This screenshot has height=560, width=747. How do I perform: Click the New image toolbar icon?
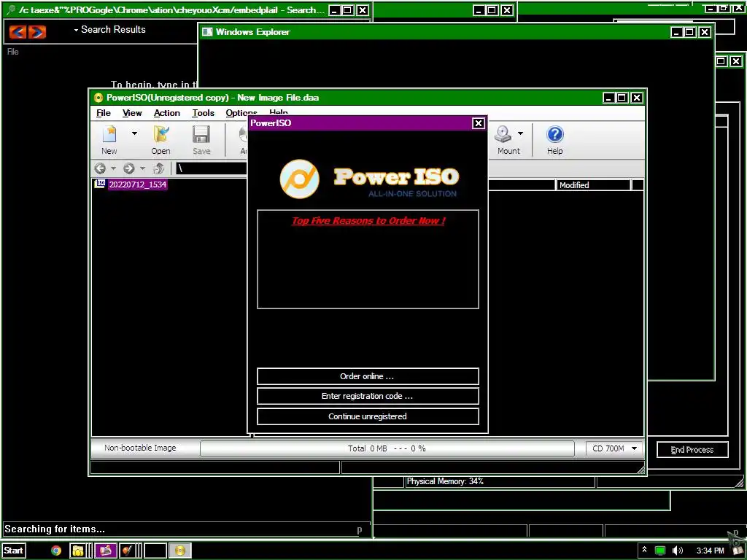coord(109,135)
